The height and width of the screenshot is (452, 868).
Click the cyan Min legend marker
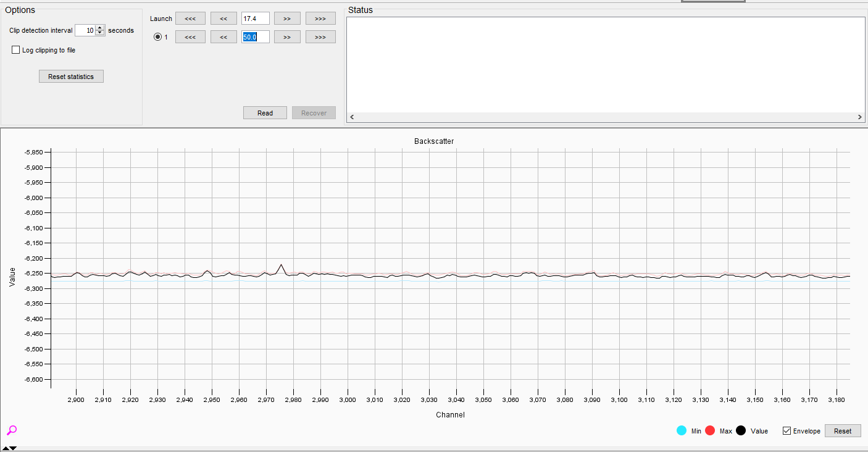click(683, 430)
